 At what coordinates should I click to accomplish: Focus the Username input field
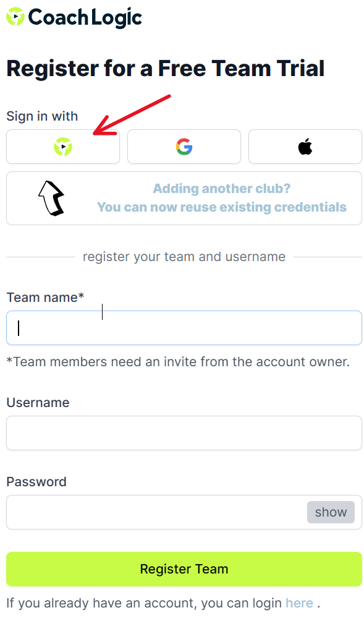point(184,433)
